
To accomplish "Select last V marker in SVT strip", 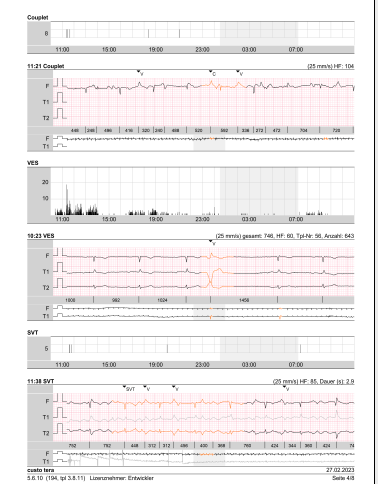I will click(284, 387).
